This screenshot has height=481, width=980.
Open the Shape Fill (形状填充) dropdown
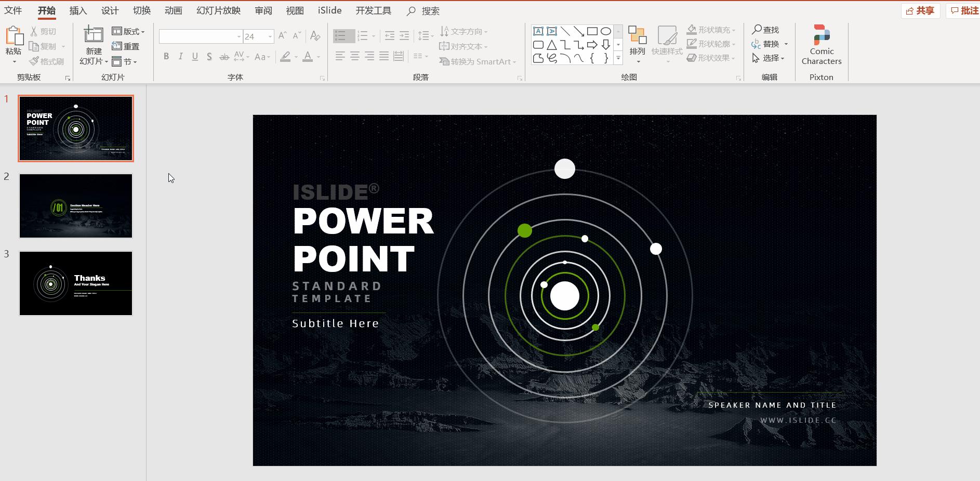click(711, 30)
